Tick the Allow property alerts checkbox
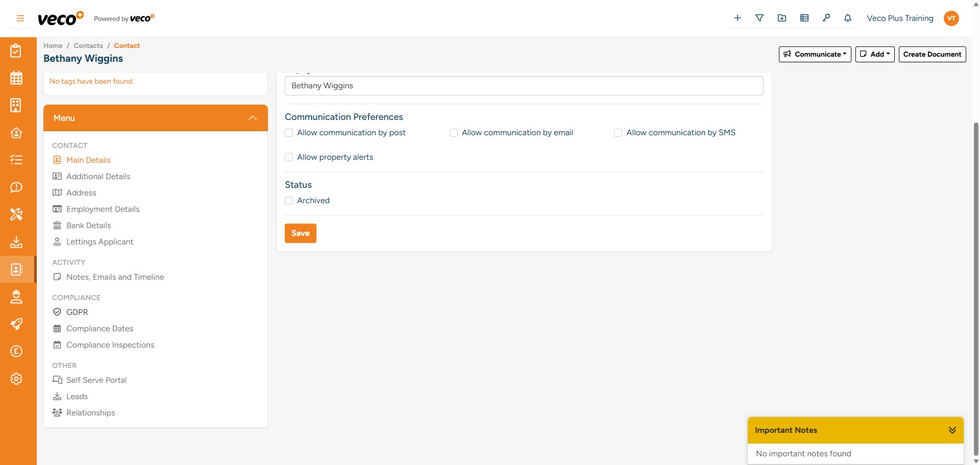The image size is (980, 465). click(289, 157)
